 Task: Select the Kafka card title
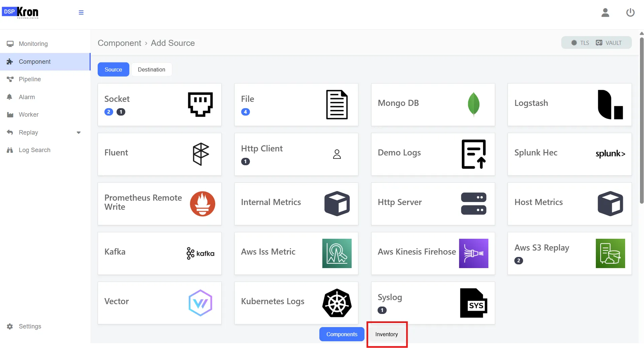[x=115, y=252]
